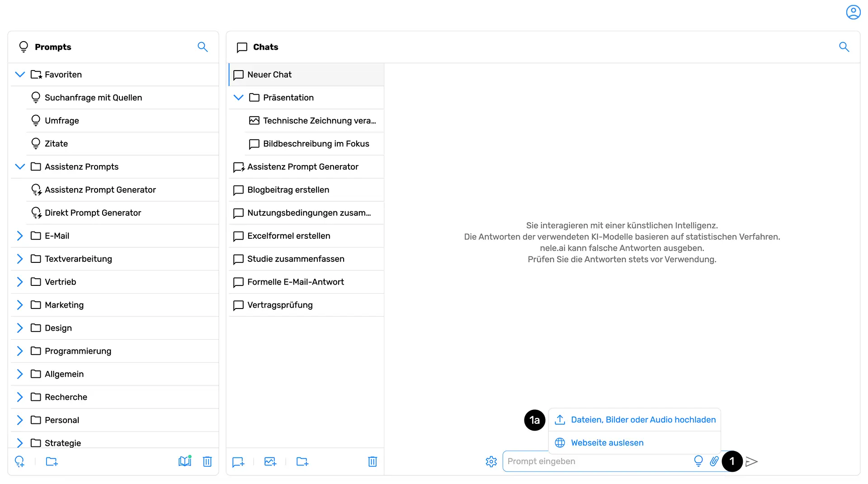The height and width of the screenshot is (484, 868).
Task: Start a new image chat
Action: [x=270, y=461]
